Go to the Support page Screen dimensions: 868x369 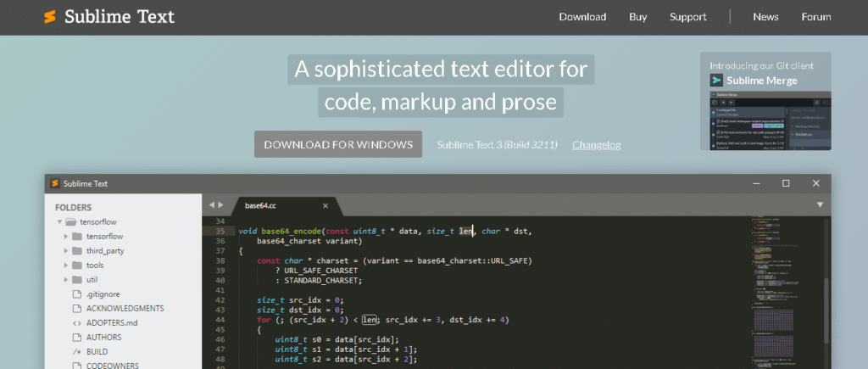(688, 17)
